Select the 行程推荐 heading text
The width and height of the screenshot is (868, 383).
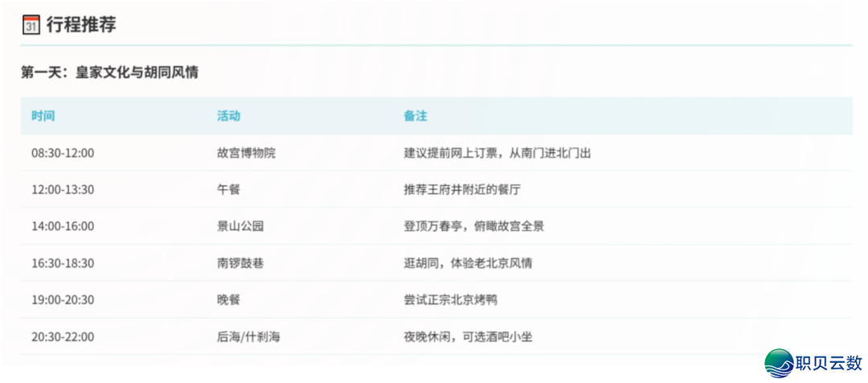point(81,25)
